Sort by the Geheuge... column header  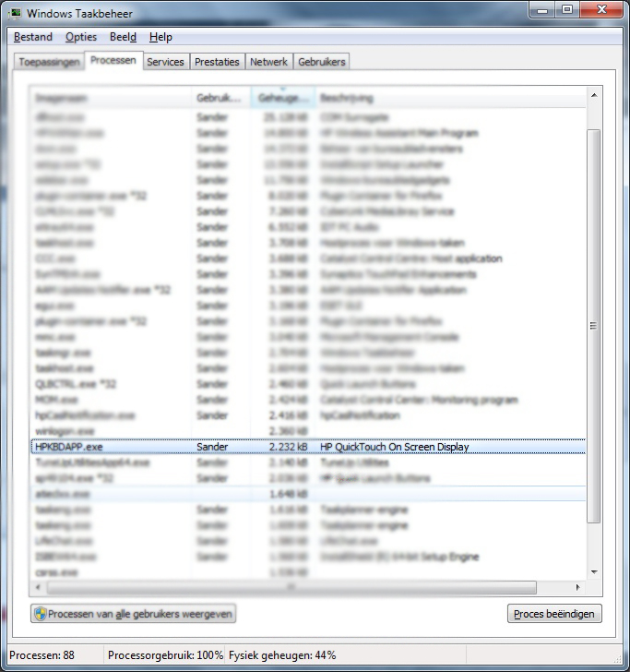coord(283,98)
